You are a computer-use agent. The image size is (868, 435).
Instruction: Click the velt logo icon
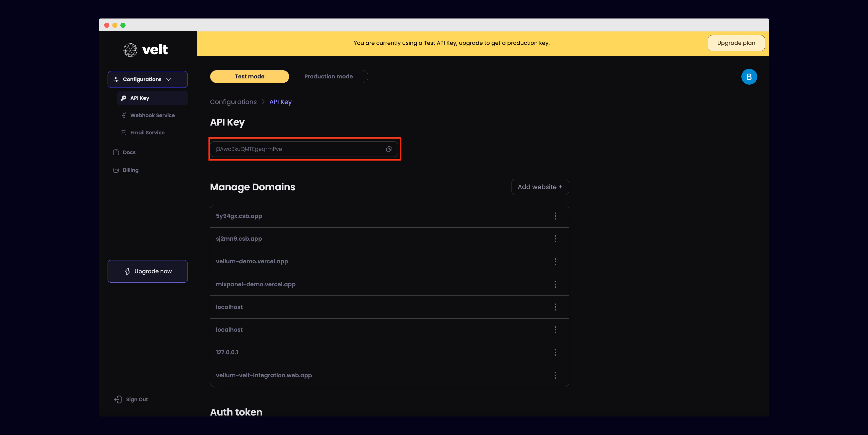[x=130, y=50]
